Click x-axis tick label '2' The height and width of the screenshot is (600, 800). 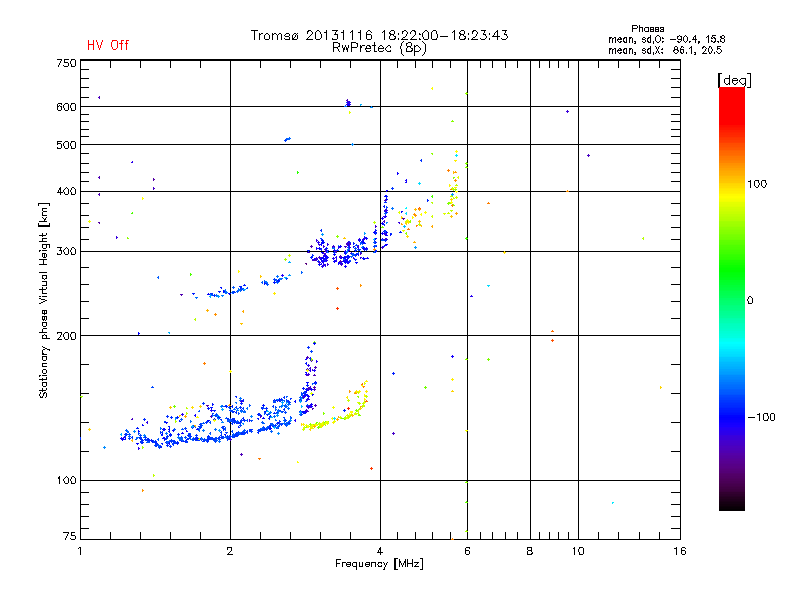click(x=230, y=551)
